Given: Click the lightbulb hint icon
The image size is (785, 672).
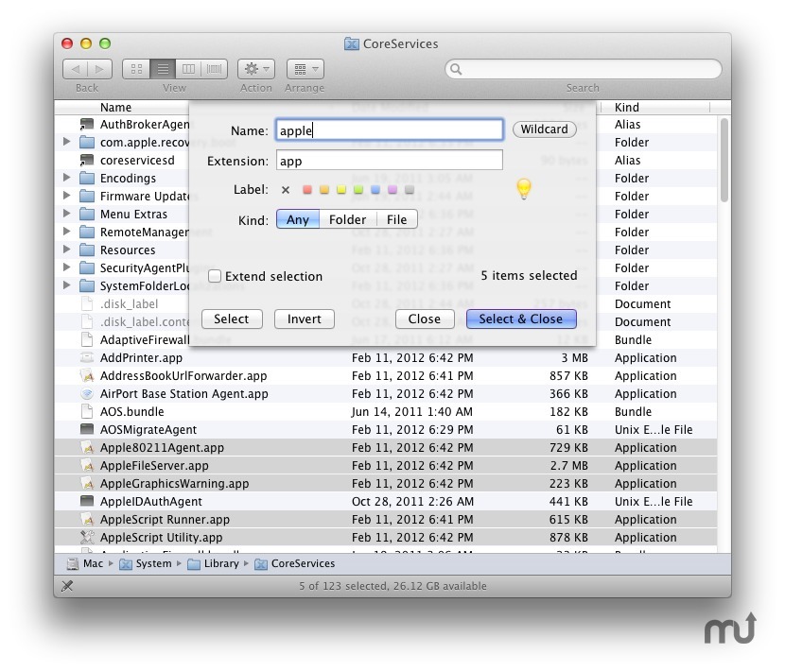Looking at the screenshot, I should coord(523,189).
